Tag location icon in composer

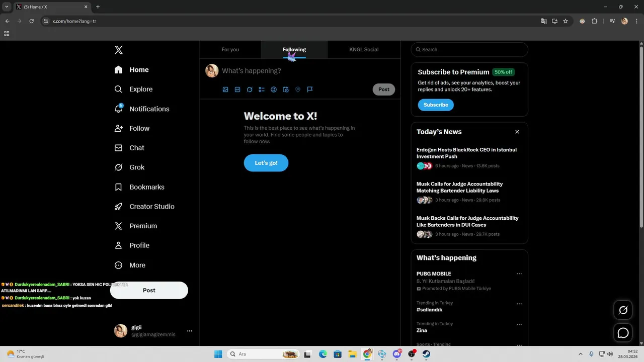(x=298, y=89)
